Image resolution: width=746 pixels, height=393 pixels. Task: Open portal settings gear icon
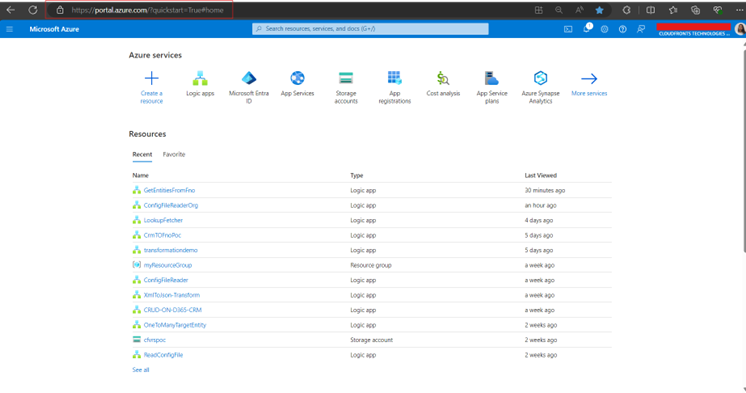tap(604, 29)
